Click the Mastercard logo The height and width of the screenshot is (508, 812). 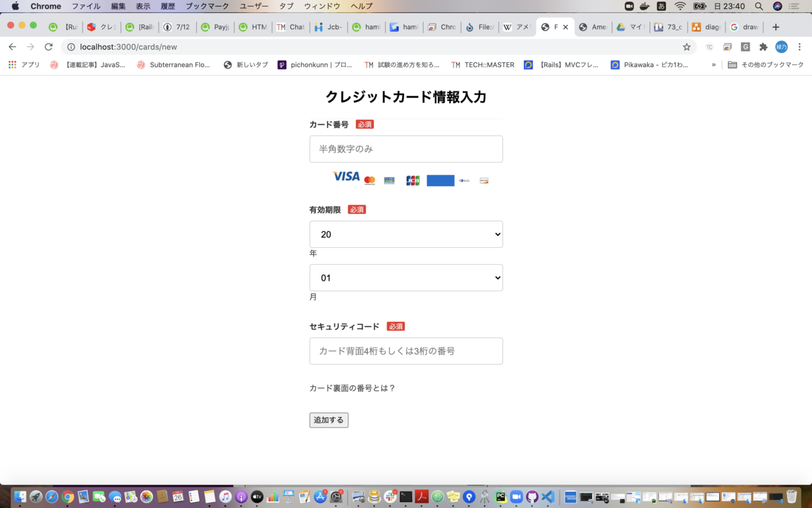pyautogui.click(x=369, y=180)
